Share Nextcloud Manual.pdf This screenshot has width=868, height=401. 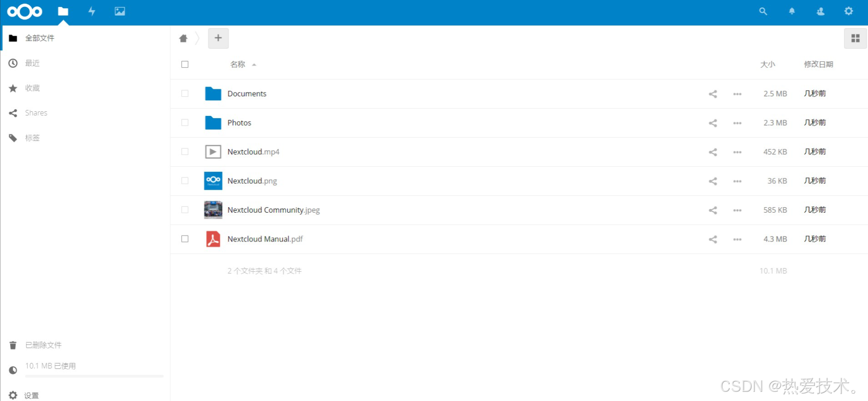click(713, 239)
